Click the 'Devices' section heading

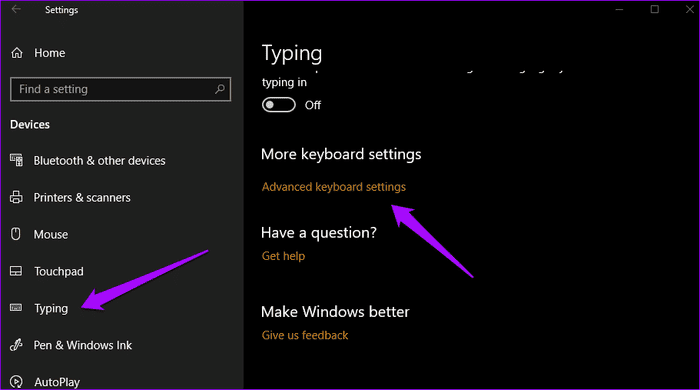tap(30, 124)
